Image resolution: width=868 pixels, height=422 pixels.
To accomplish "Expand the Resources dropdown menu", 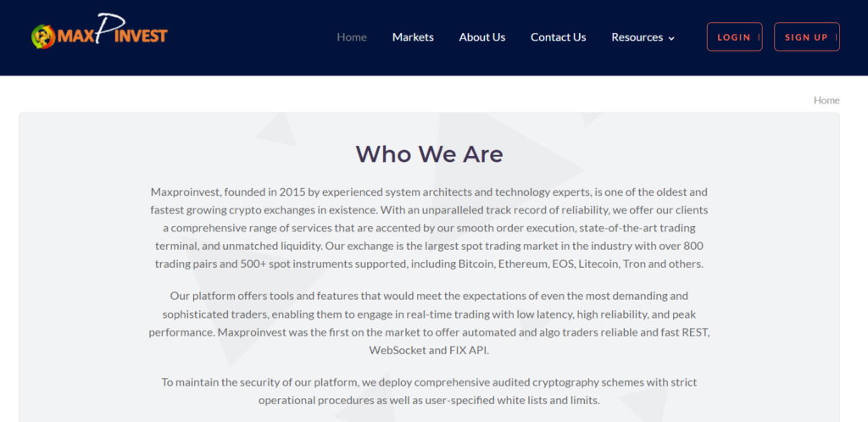I will tap(643, 37).
